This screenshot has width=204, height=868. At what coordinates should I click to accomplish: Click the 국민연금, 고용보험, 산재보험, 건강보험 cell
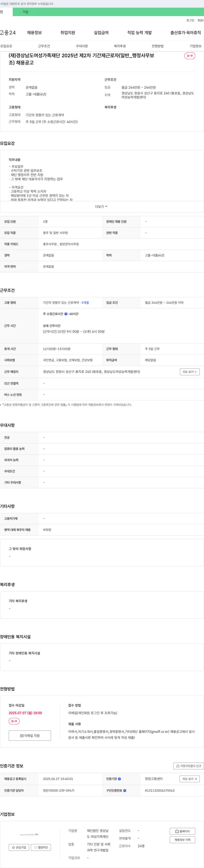pyautogui.click(x=68, y=360)
